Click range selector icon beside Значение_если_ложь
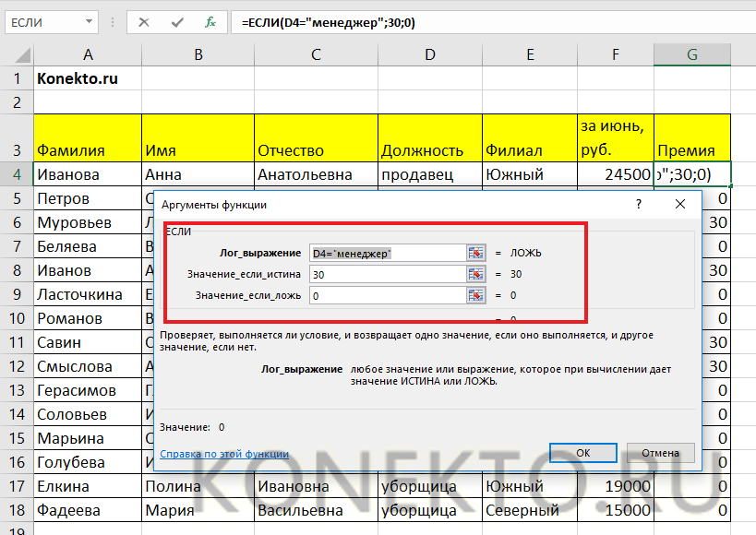The height and width of the screenshot is (535, 756). click(476, 295)
